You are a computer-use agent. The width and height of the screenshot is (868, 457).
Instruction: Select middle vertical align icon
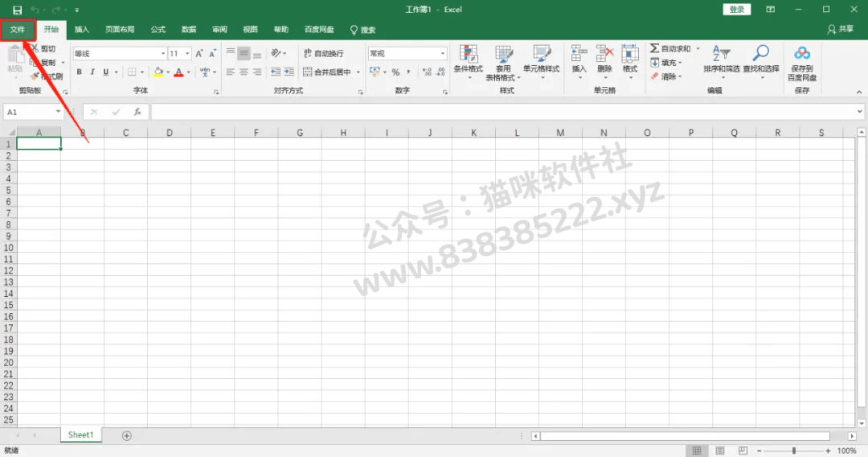[x=244, y=53]
